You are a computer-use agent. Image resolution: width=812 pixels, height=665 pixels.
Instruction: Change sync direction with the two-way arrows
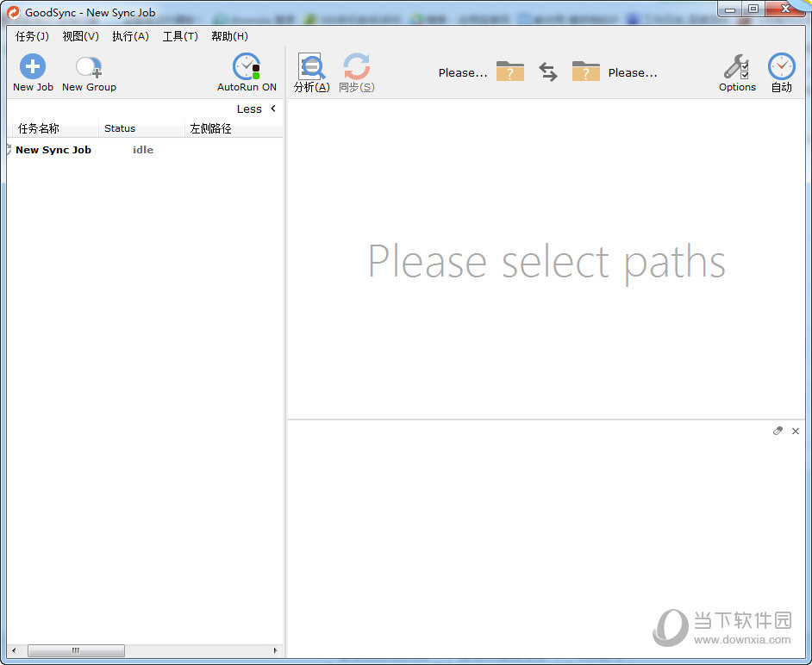tap(548, 71)
